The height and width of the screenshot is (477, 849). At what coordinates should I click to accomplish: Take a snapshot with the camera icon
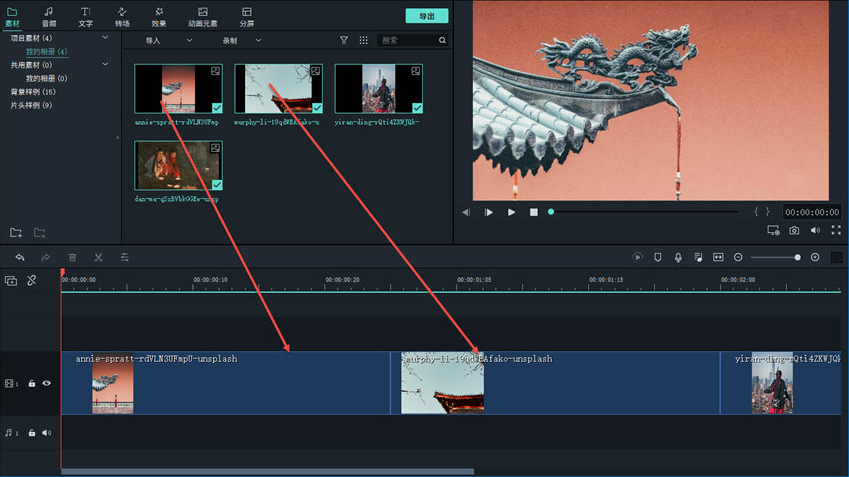click(794, 230)
